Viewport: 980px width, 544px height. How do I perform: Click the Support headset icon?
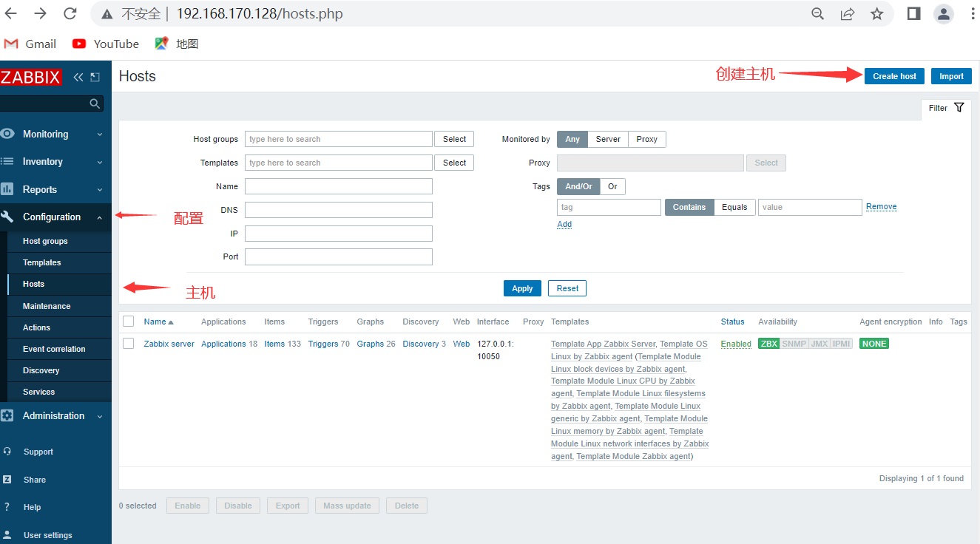click(x=7, y=452)
